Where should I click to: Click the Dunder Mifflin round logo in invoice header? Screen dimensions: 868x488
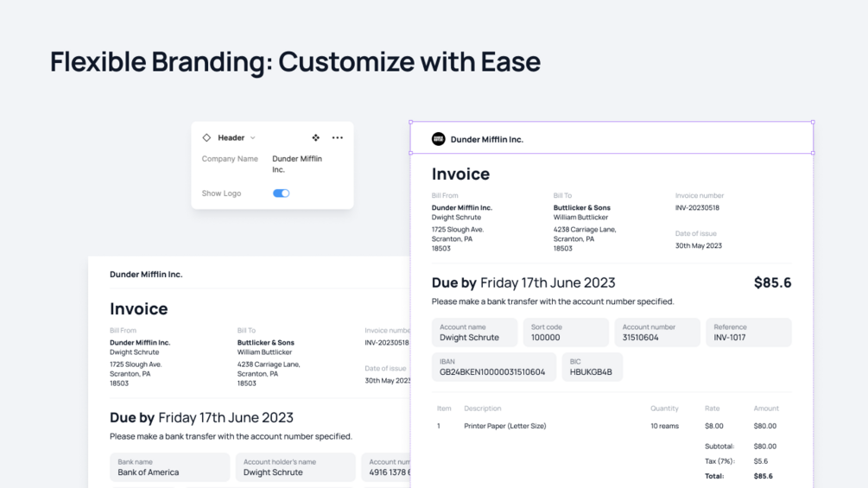(439, 139)
